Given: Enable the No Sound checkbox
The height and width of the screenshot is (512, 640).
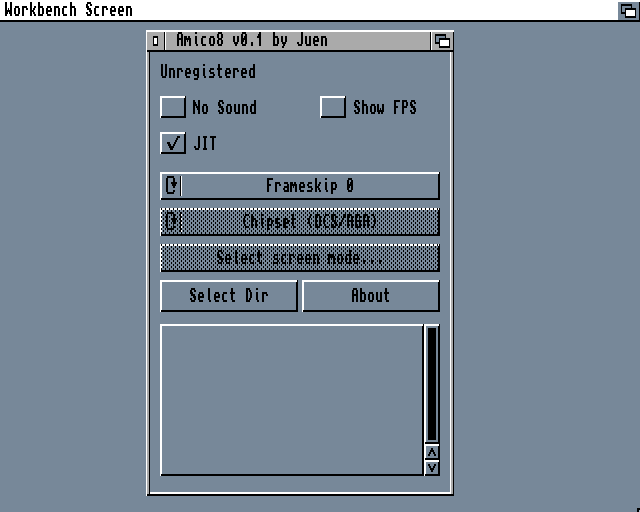Looking at the screenshot, I should click(173, 107).
